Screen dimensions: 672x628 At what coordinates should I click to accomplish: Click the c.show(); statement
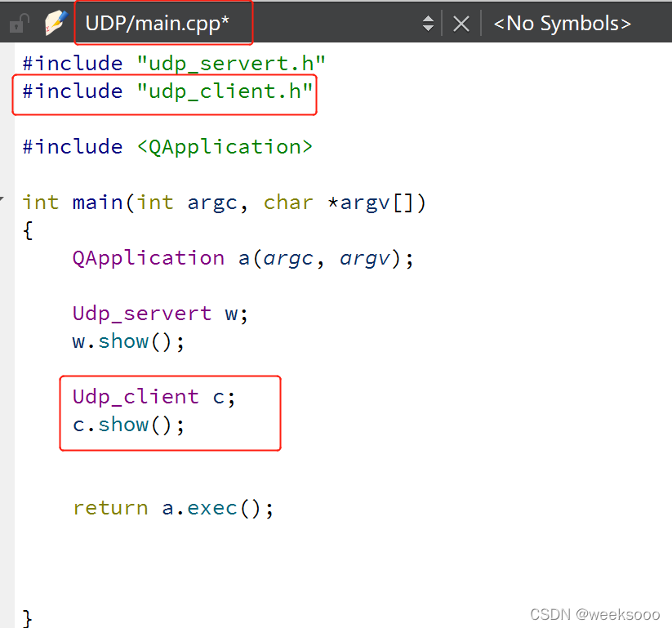(128, 425)
